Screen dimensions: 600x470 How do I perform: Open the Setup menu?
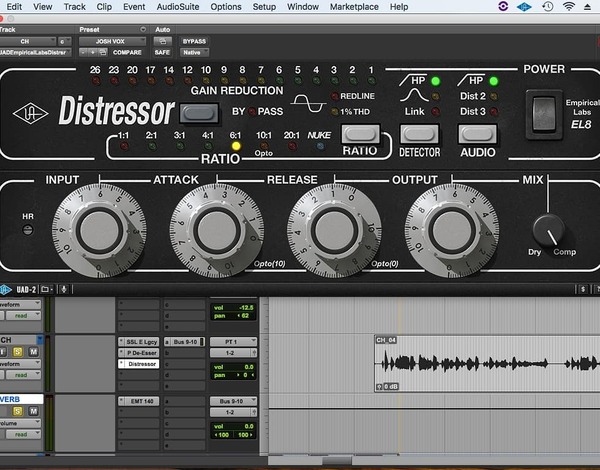264,7
